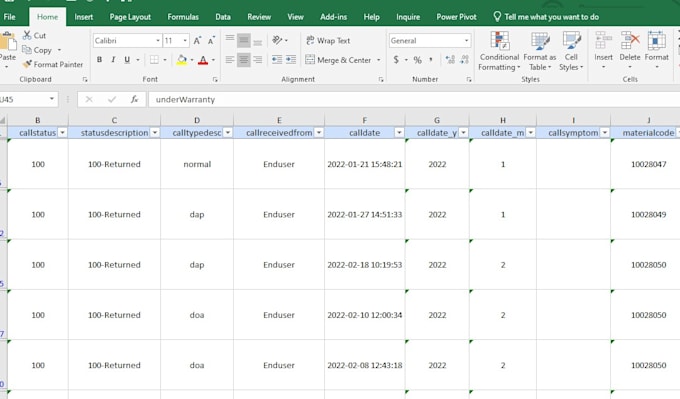Click the formula bar containing underWarranty
This screenshot has width=680, height=399.
tap(414, 99)
